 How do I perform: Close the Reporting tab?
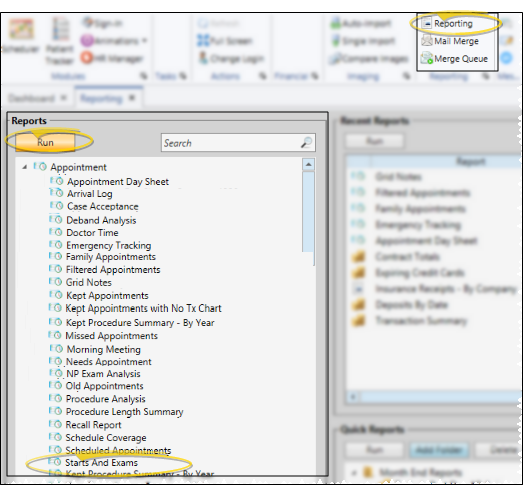pos(132,98)
